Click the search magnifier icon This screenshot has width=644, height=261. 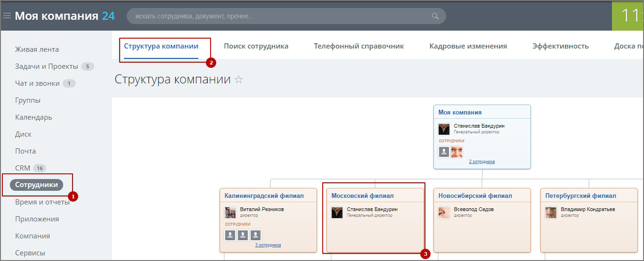click(435, 16)
